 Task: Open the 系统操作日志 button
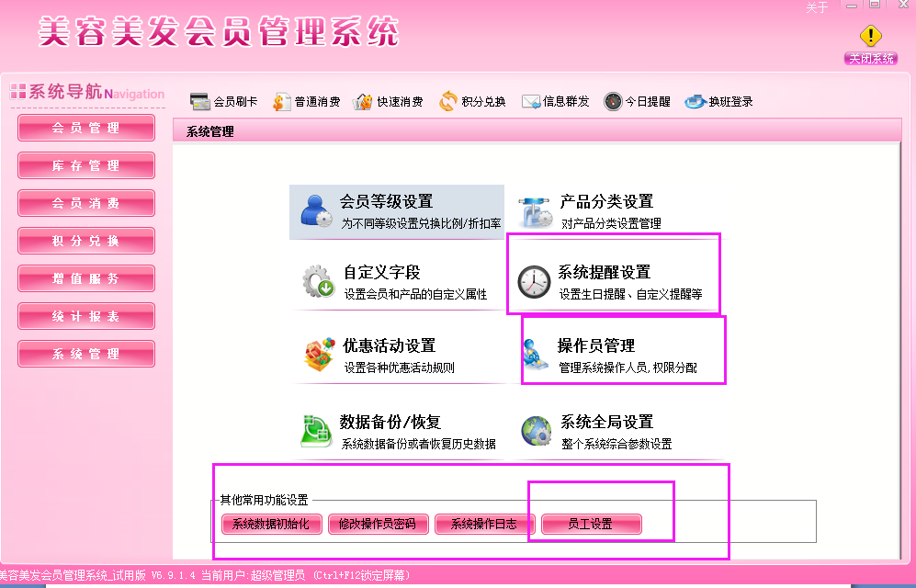(485, 524)
